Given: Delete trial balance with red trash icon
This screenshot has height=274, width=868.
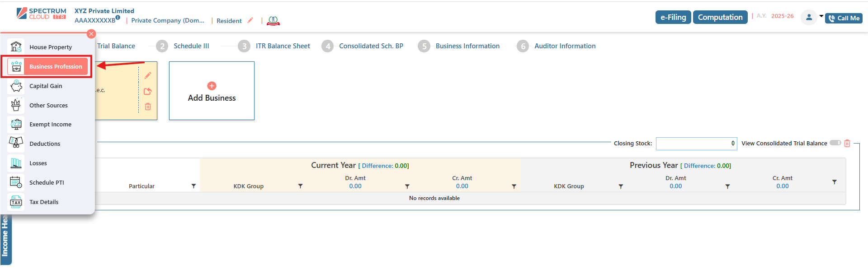Looking at the screenshot, I should point(847,144).
